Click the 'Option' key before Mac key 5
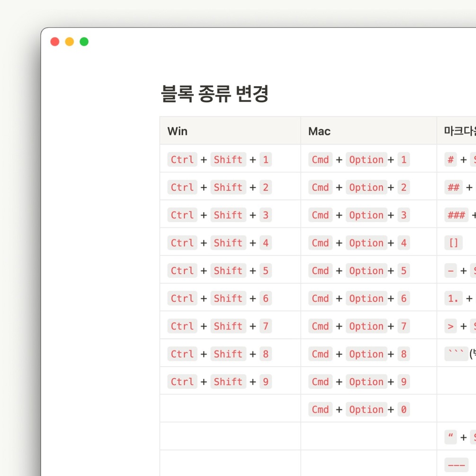 [367, 270]
